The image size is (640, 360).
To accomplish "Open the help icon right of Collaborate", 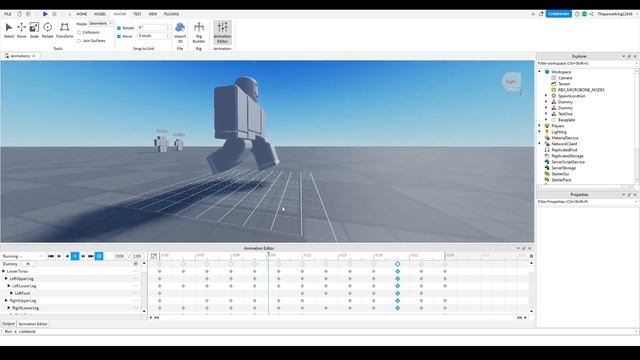I will (x=577, y=14).
